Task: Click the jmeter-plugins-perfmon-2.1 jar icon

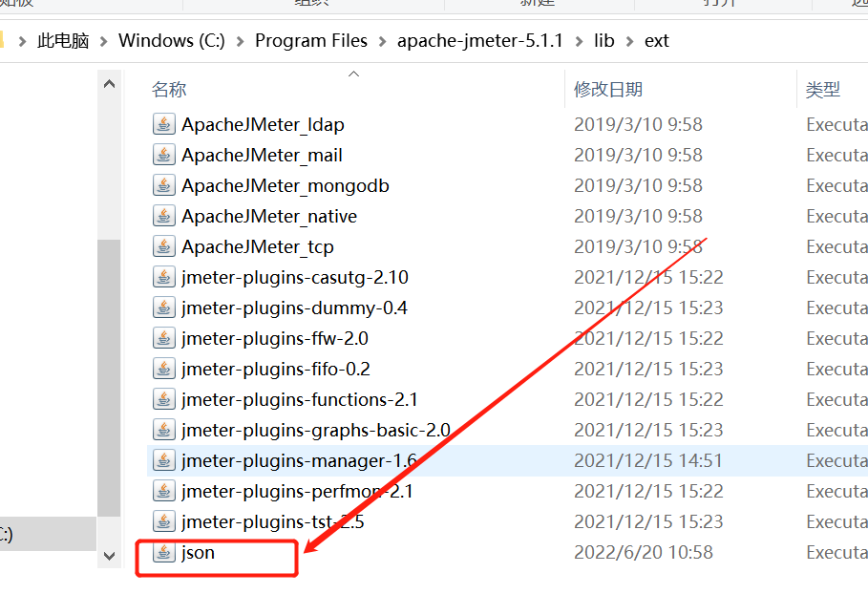Action: 164,491
